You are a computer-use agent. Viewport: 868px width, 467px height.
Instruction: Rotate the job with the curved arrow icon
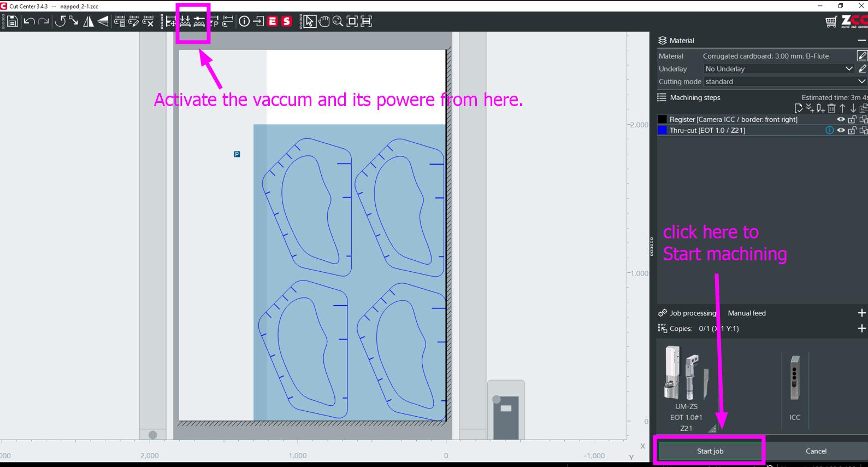[x=60, y=21]
